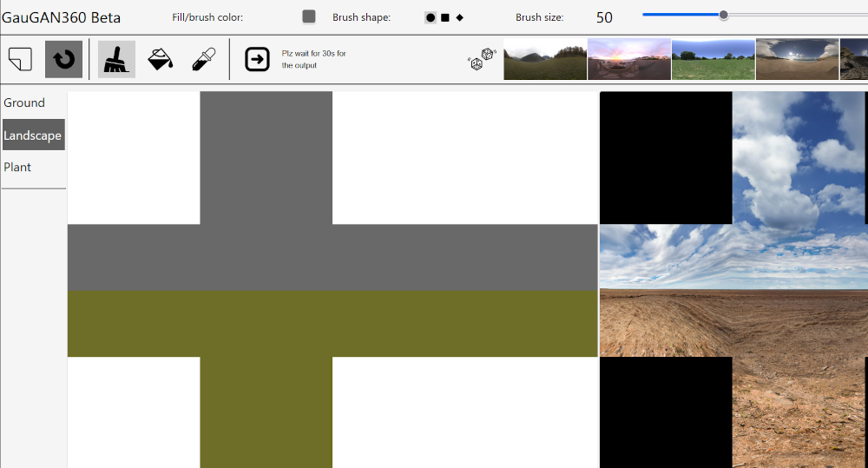
Task: Select the paint bucket fill tool
Action: (160, 59)
